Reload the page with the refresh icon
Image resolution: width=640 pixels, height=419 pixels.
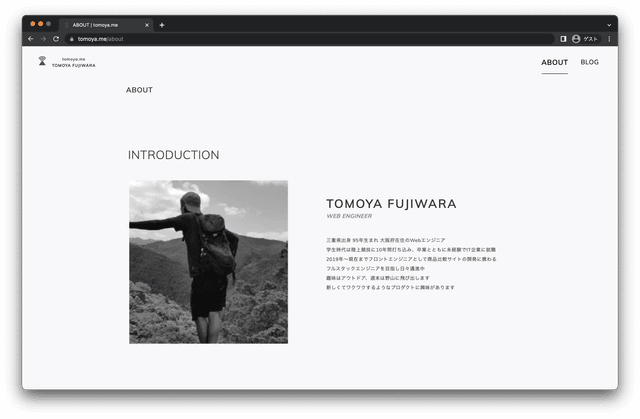(x=56, y=39)
